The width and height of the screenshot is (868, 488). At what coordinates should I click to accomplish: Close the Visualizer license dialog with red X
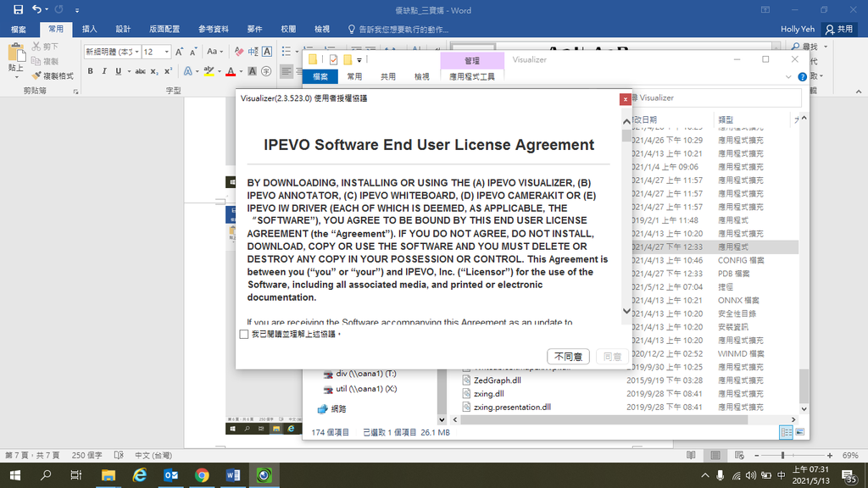tap(625, 99)
